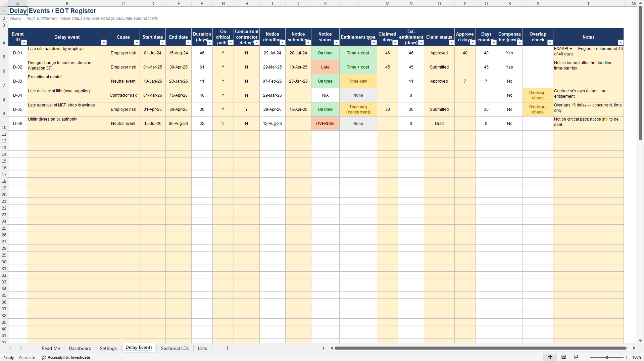Open Overlap check filter dropdown
The height and width of the screenshot is (361, 644).
550,43
